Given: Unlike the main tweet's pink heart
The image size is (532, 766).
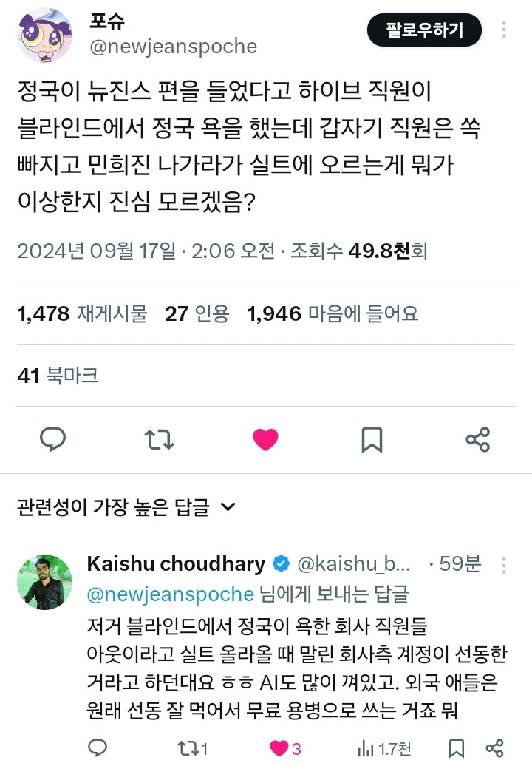Looking at the screenshot, I should point(265,440).
